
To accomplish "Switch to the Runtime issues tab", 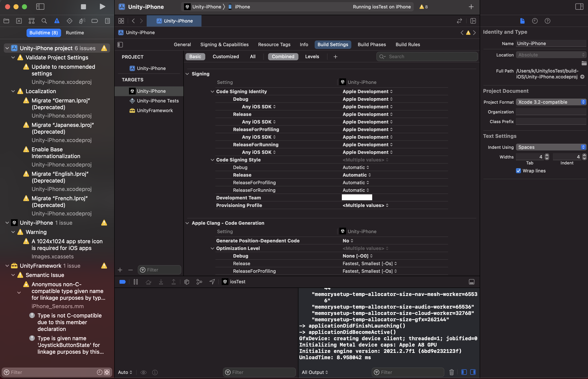I will tap(75, 33).
